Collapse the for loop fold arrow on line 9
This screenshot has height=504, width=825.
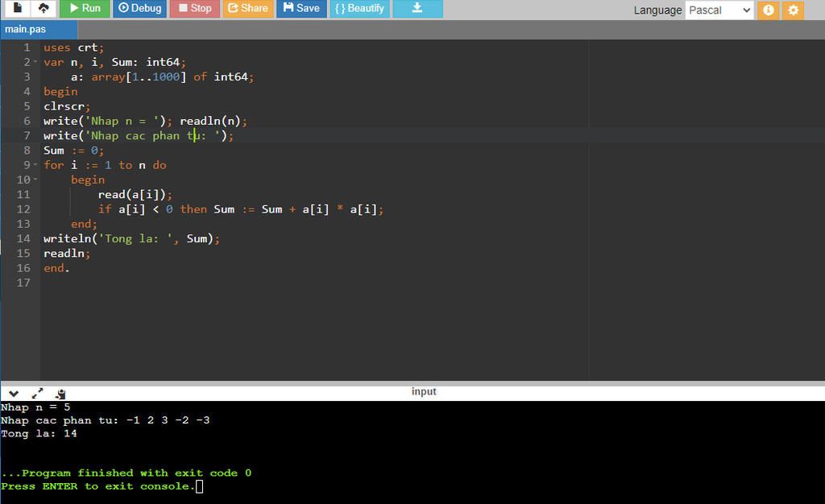click(x=35, y=165)
